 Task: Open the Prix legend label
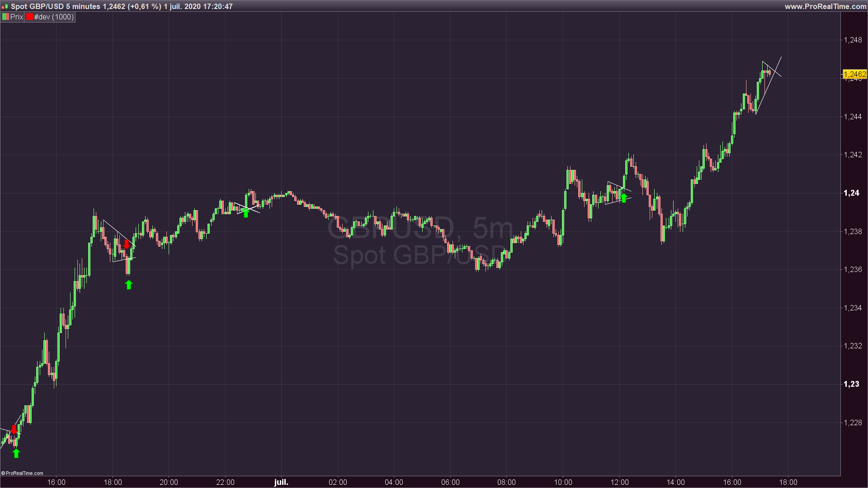[17, 17]
